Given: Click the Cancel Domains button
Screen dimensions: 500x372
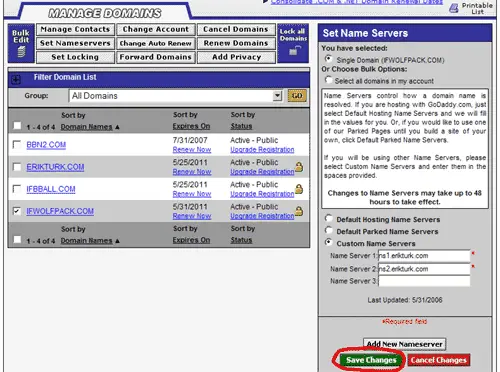Looking at the screenshot, I should click(236, 29).
